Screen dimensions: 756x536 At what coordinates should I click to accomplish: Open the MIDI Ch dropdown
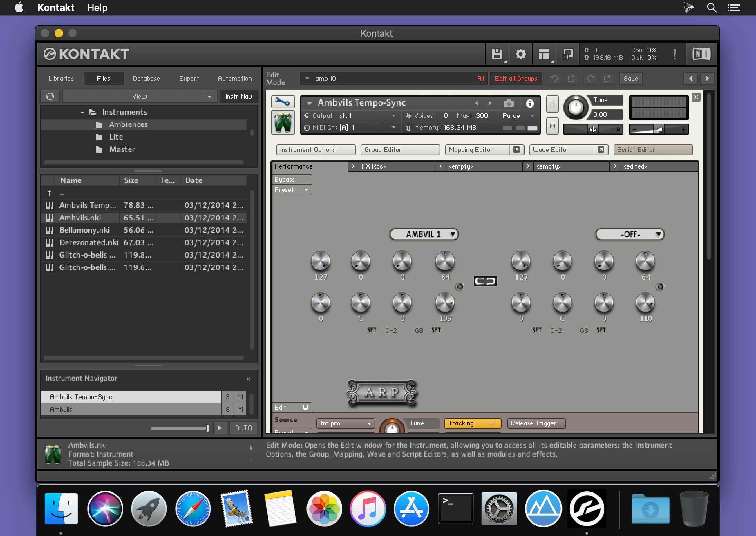point(350,128)
